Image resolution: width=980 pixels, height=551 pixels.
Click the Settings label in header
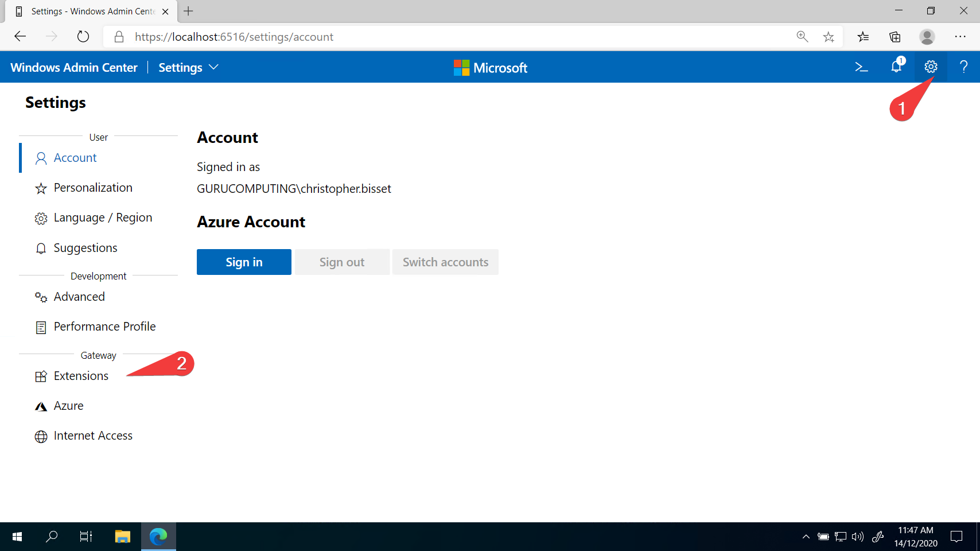point(180,67)
